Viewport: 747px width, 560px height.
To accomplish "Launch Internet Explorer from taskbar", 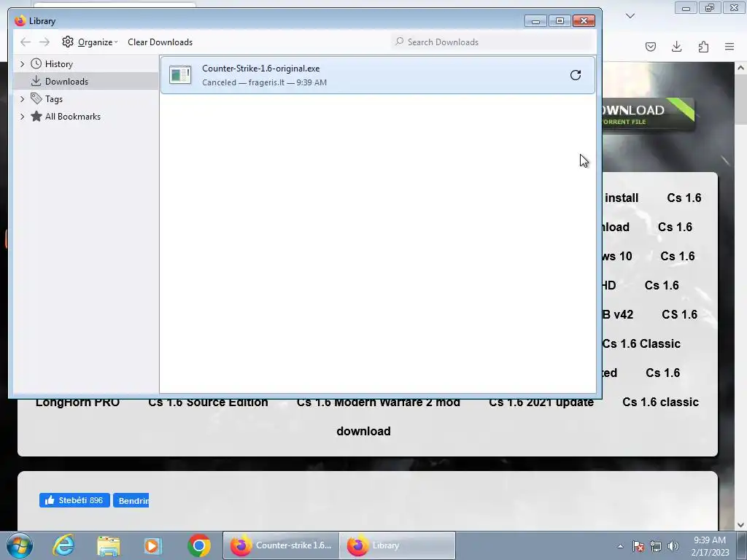I will click(x=63, y=545).
